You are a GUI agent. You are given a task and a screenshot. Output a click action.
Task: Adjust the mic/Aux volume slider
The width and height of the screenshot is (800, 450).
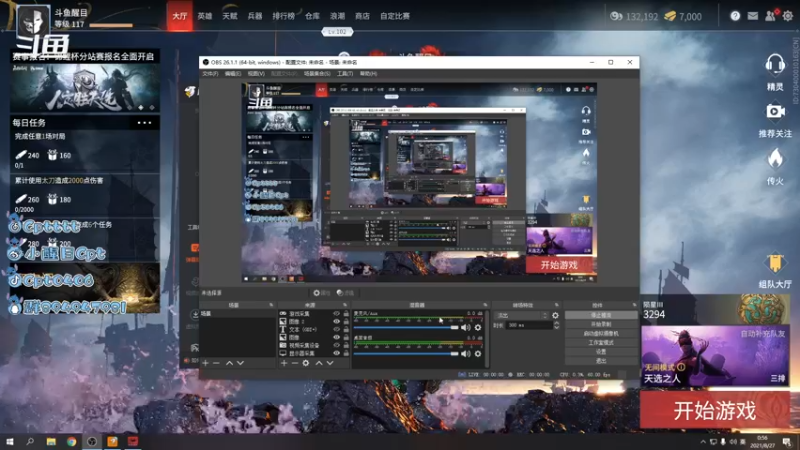406,328
